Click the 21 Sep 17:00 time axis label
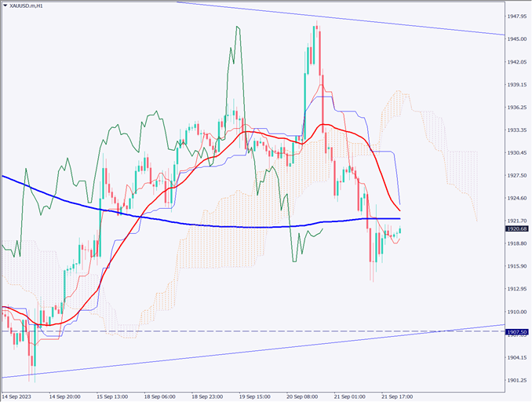Image resolution: width=532 pixels, height=402 pixels. pos(397,396)
